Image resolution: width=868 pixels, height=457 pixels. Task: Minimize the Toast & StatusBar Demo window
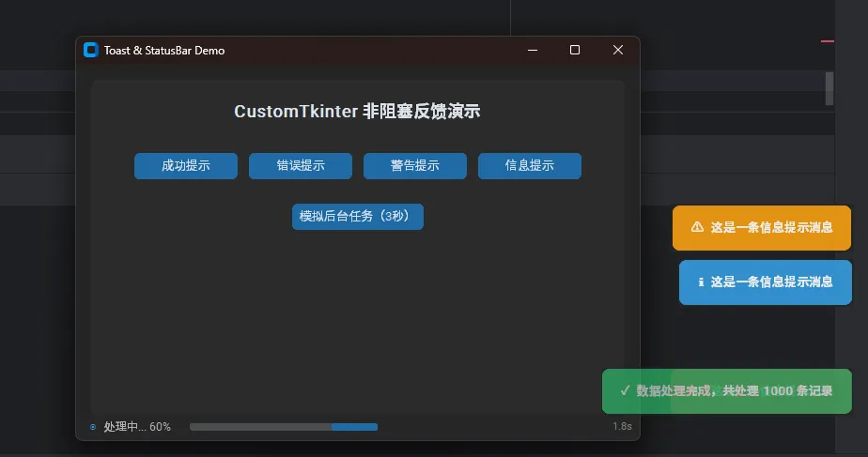(x=533, y=50)
